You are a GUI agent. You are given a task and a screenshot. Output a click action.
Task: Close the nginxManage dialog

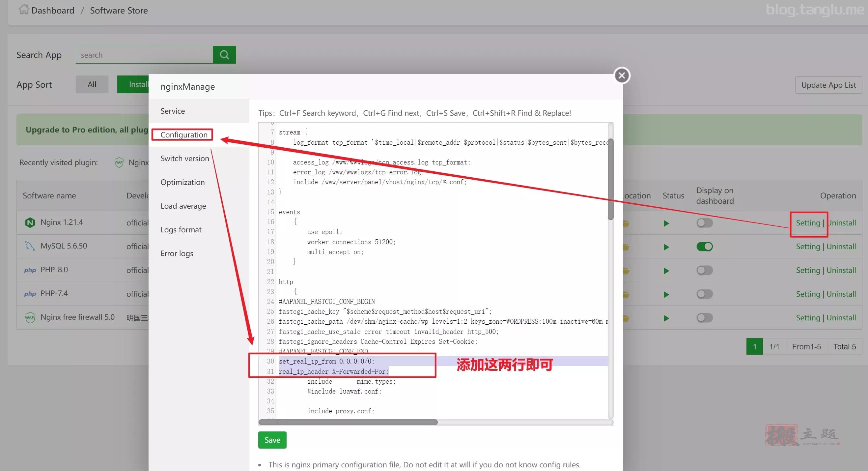[622, 75]
